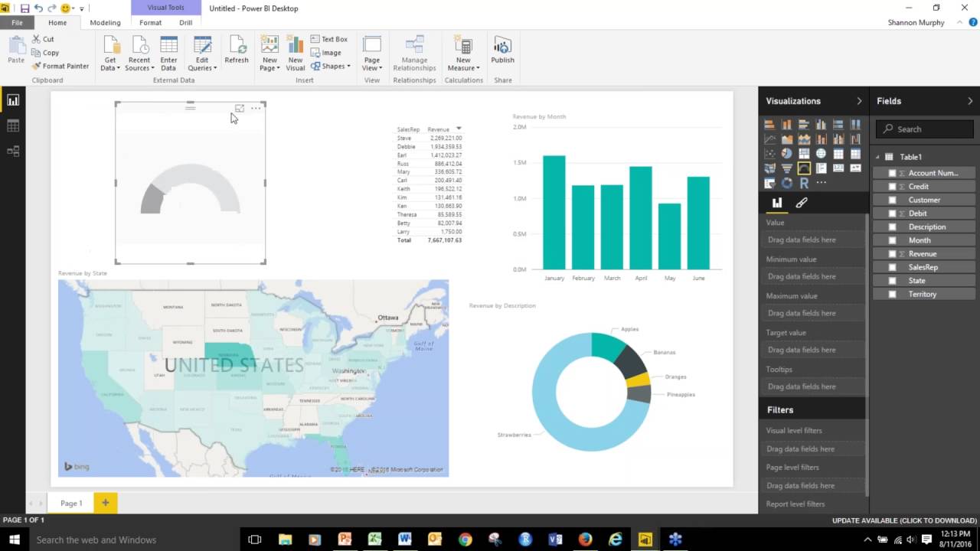The image size is (980, 551).
Task: Click the Format Painter button
Action: point(60,66)
